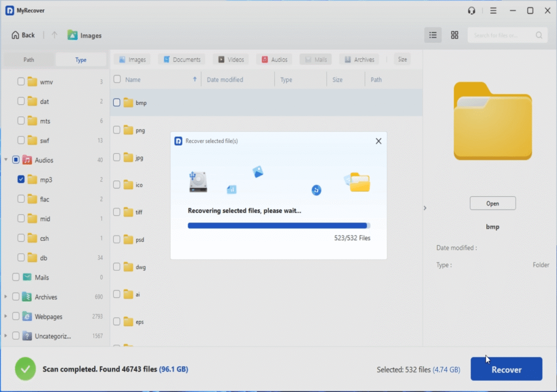This screenshot has height=392, width=557.
Task: Open the Size filter
Action: pos(402,59)
